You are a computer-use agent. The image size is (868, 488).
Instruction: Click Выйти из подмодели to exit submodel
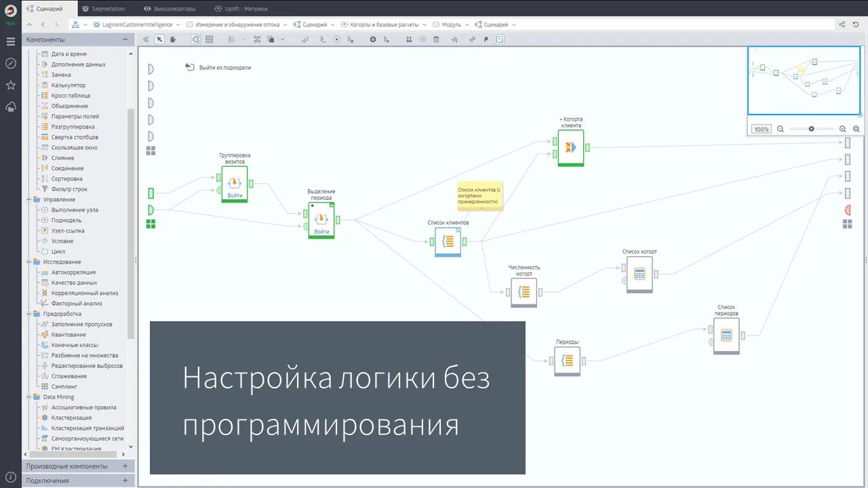224,67
